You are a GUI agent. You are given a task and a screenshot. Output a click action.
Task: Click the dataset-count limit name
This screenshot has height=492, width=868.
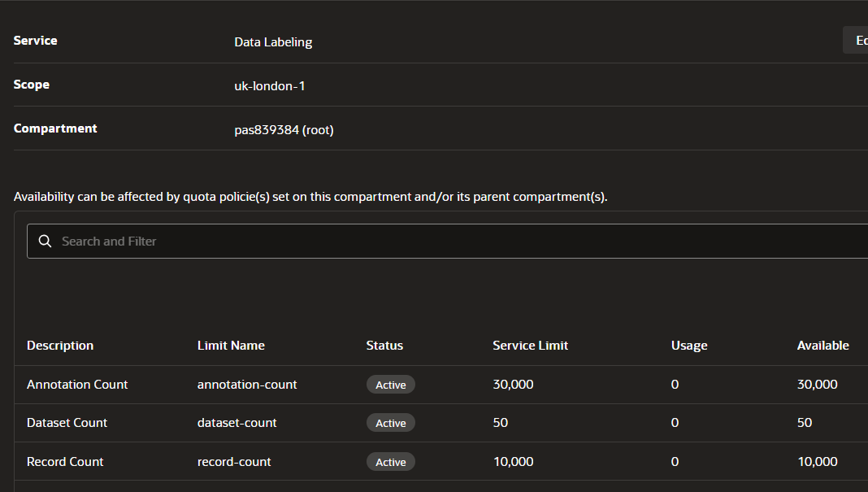(237, 423)
